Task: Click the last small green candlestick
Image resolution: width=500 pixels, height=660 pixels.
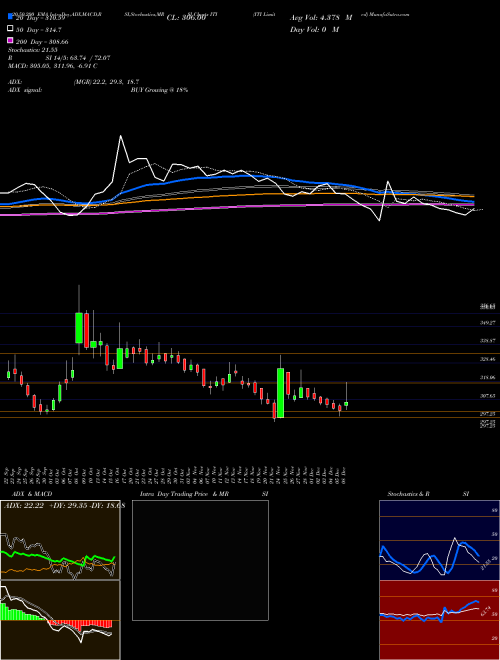Action: pos(346,404)
